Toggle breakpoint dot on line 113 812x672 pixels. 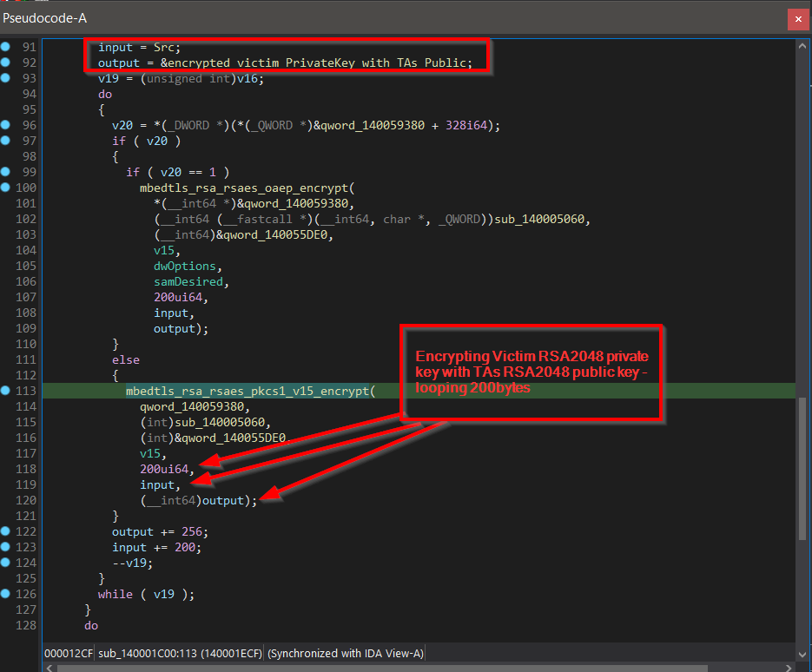pyautogui.click(x=5, y=391)
